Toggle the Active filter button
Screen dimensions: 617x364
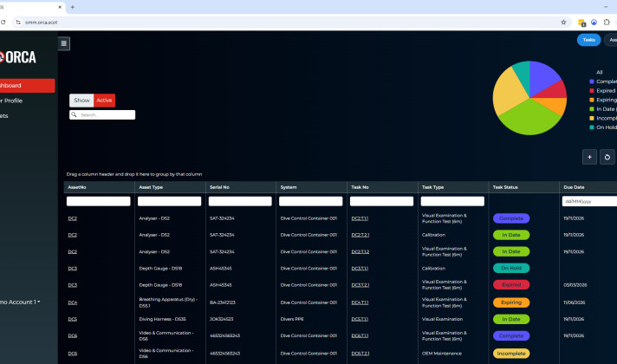[104, 101]
